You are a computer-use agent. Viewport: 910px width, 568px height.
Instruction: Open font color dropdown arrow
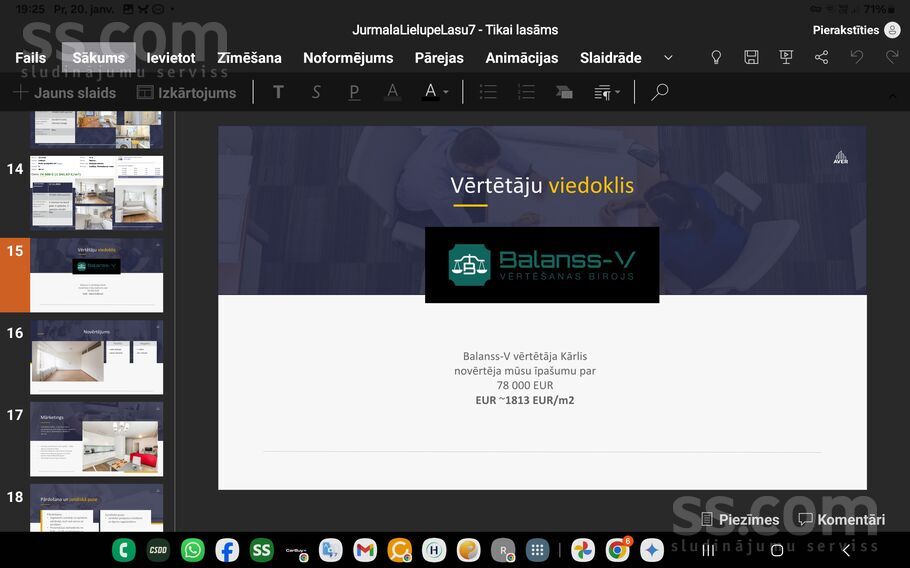[x=446, y=92]
